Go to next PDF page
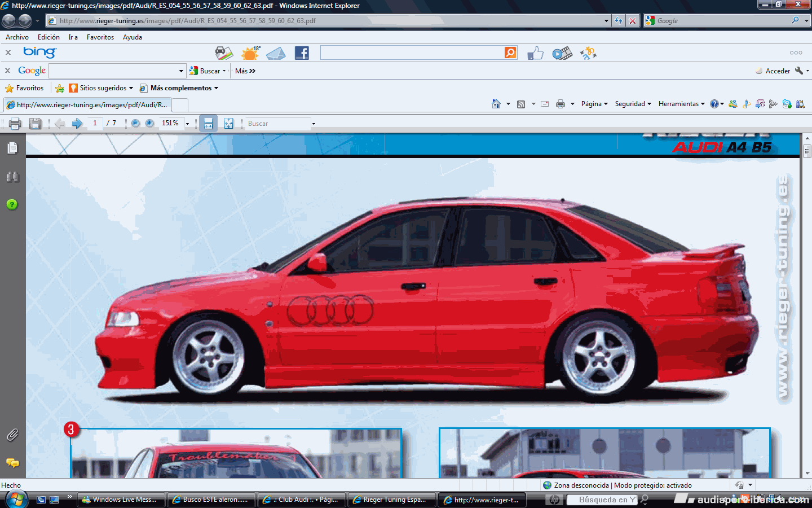This screenshot has height=508, width=812. tap(77, 124)
